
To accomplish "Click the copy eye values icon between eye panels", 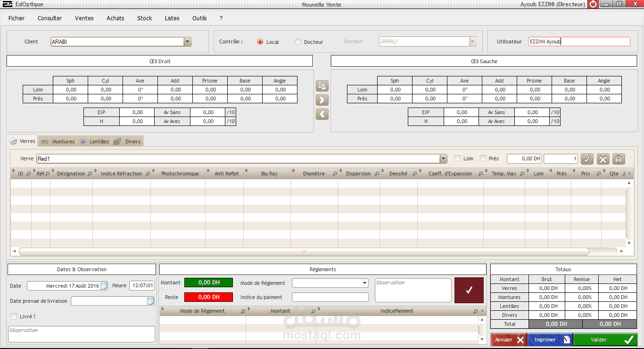I will click(x=322, y=86).
